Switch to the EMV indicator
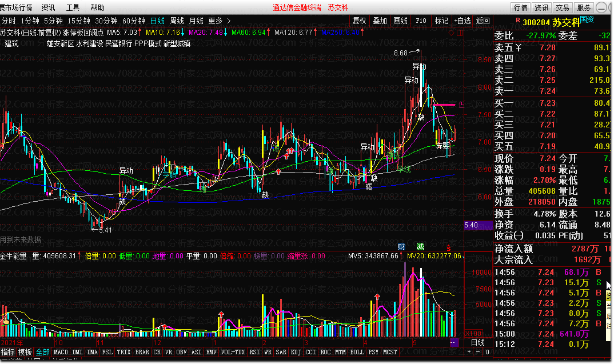This screenshot has height=364, width=614. click(212, 352)
